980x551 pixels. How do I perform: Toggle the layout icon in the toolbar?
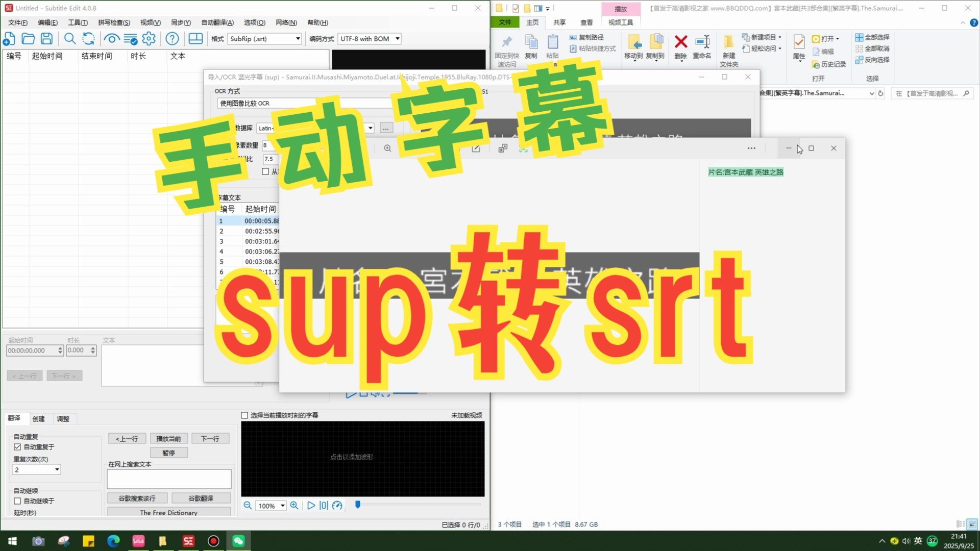[195, 39]
